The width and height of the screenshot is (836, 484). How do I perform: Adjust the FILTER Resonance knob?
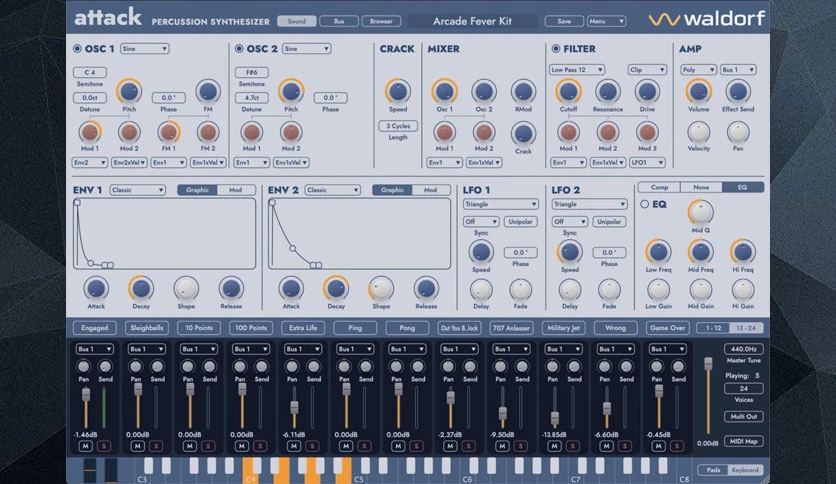(x=607, y=92)
